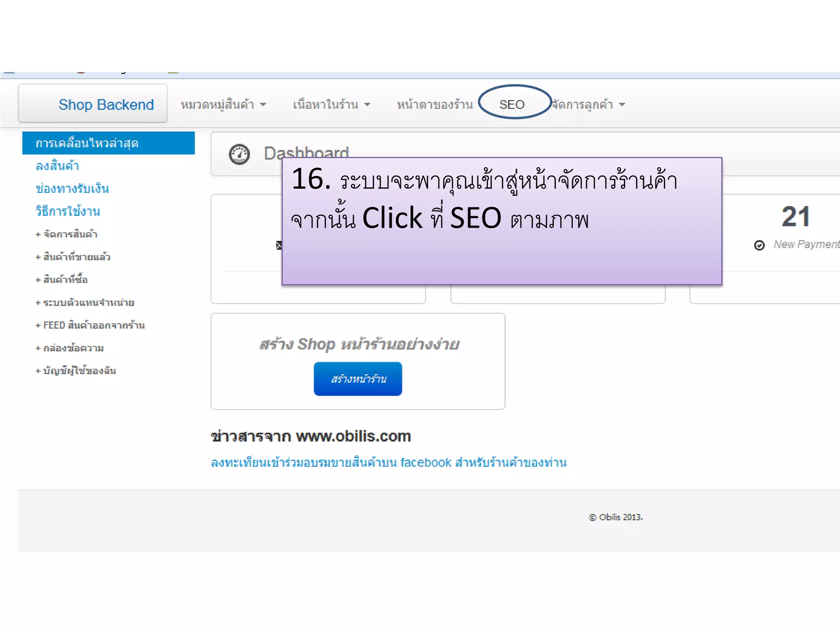Click the Dashboard gauge icon
The height and width of the screenshot is (630, 840).
coord(239,155)
